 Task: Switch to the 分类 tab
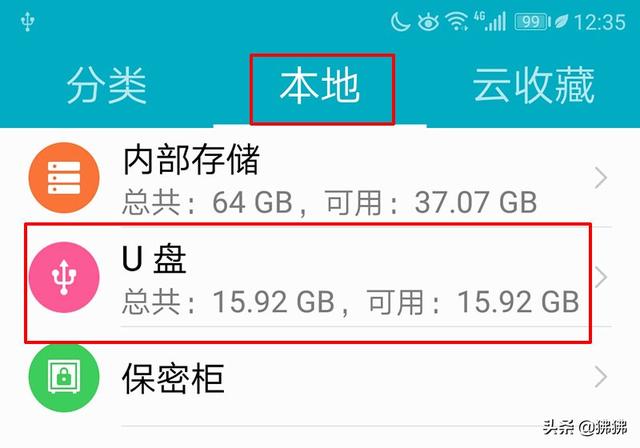click(107, 86)
